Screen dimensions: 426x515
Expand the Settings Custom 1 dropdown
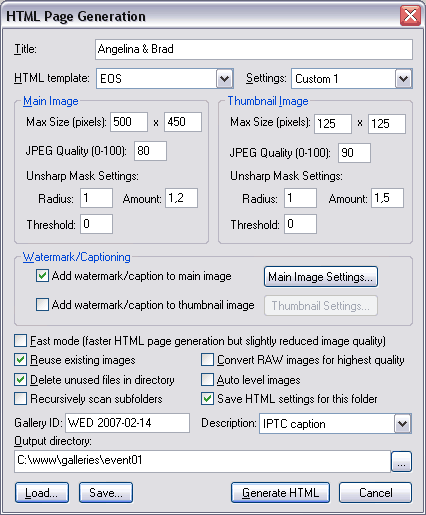(x=403, y=79)
